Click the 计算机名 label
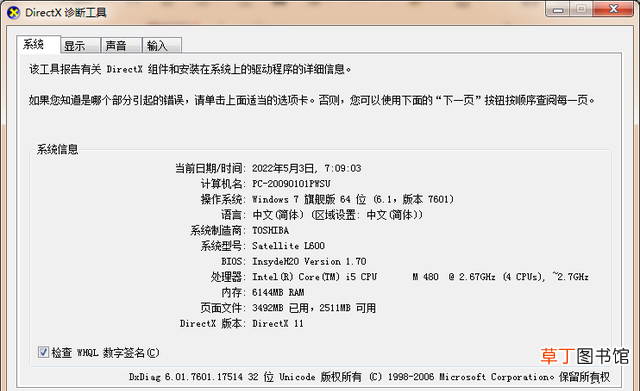 click(x=223, y=184)
